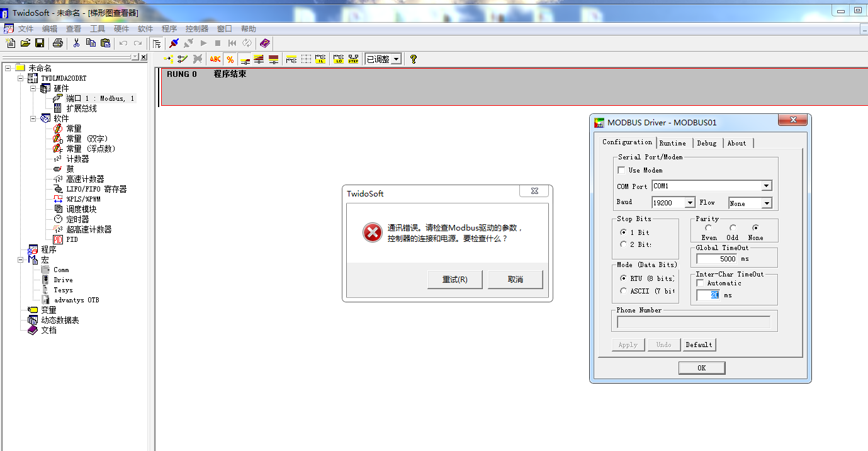Open the Baud rate dropdown

coord(689,203)
